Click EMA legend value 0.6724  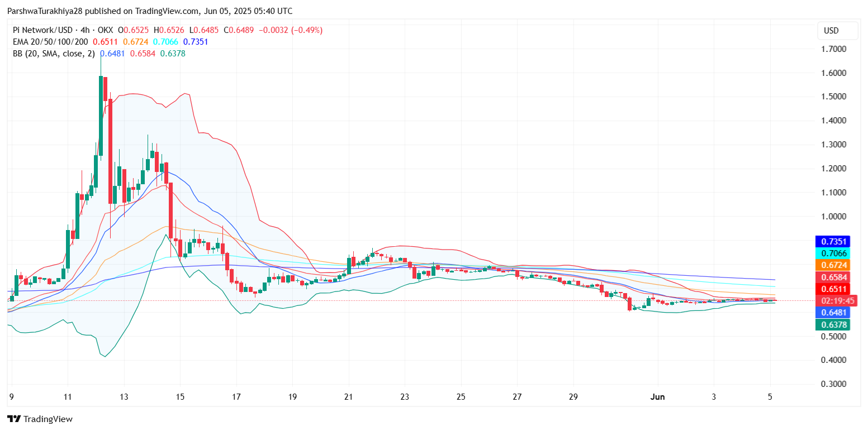tap(135, 42)
